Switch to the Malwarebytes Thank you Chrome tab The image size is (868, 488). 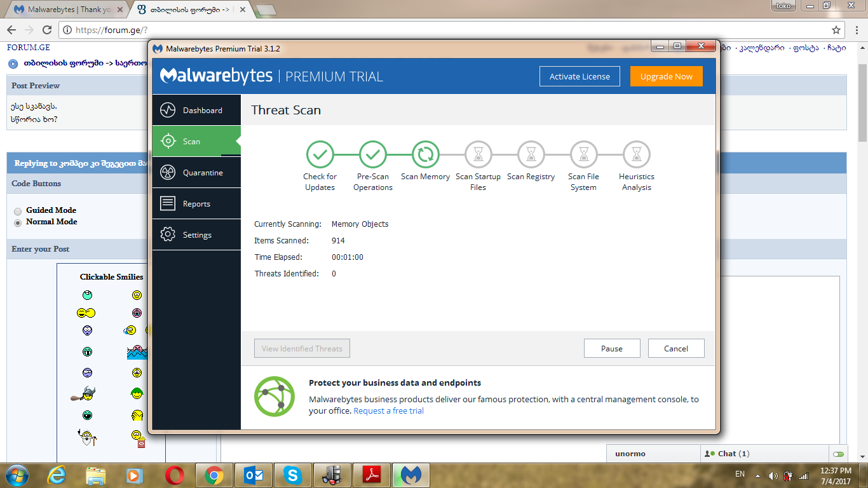[69, 10]
